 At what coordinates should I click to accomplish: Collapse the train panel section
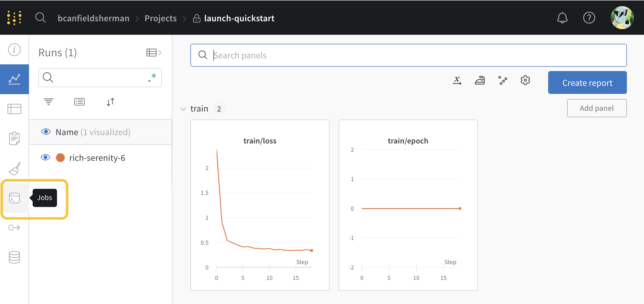click(x=183, y=109)
